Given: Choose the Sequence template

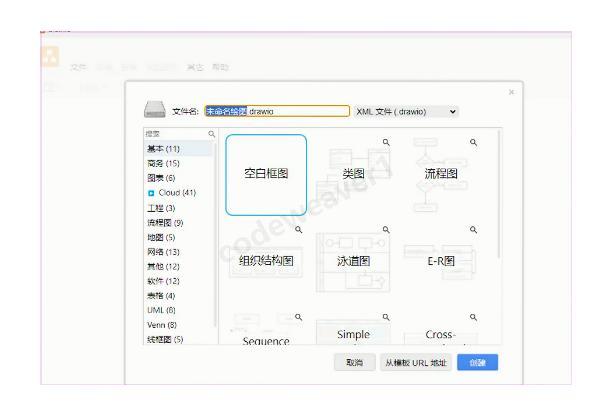Looking at the screenshot, I should coord(266,328).
